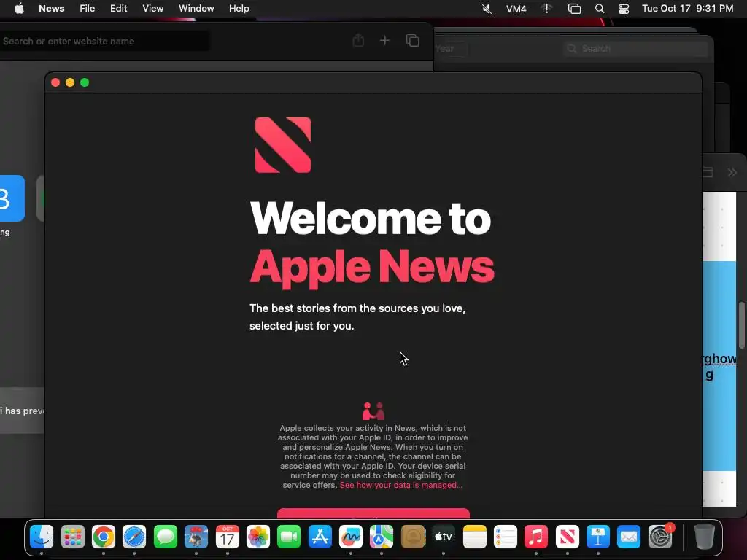
Task: Click the Share icon in Safari window
Action: click(358, 41)
